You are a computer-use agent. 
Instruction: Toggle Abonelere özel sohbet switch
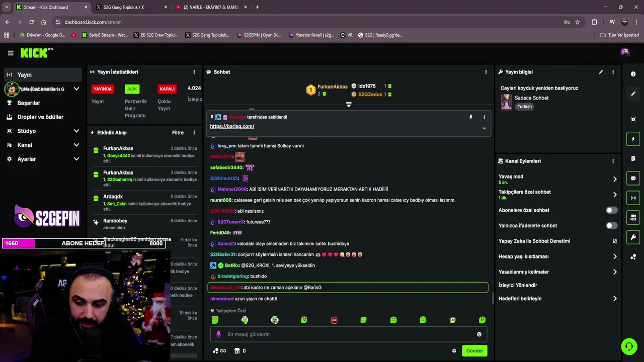[x=611, y=210]
